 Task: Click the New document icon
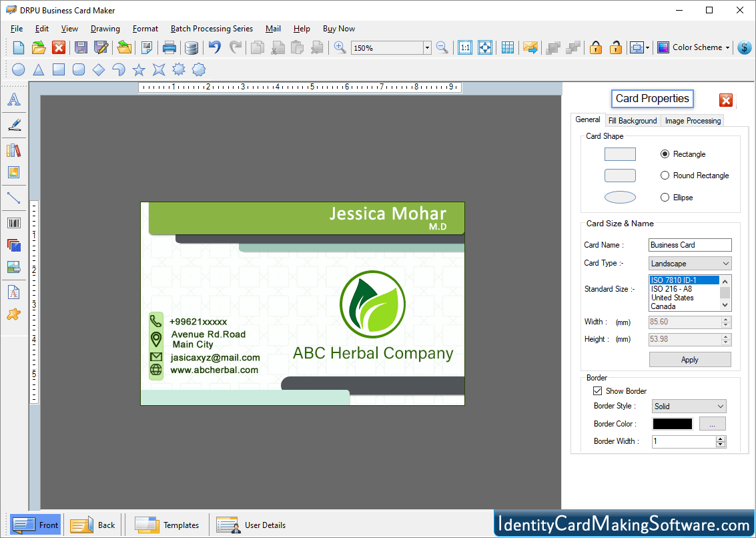pos(18,47)
